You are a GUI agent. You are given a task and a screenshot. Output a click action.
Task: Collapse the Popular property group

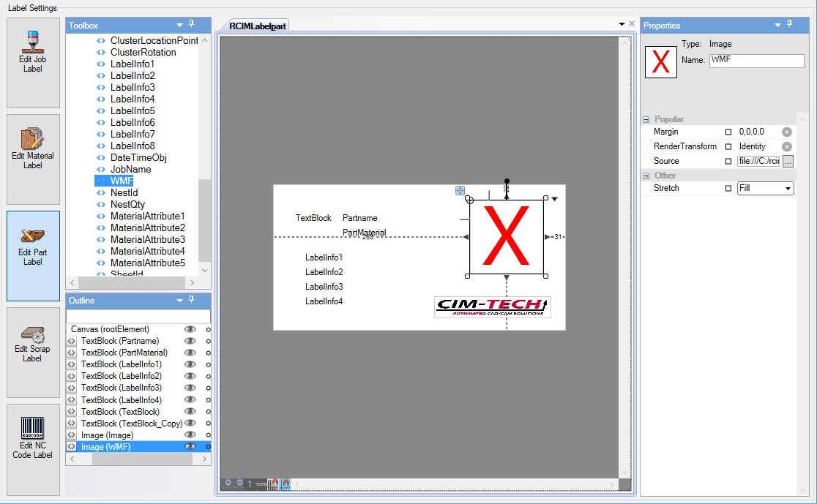pos(646,119)
